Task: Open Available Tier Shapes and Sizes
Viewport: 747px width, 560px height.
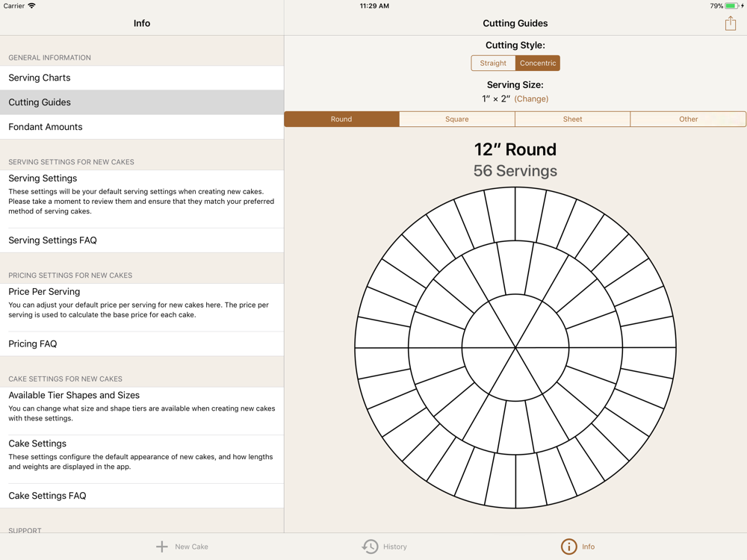Action: click(x=142, y=411)
